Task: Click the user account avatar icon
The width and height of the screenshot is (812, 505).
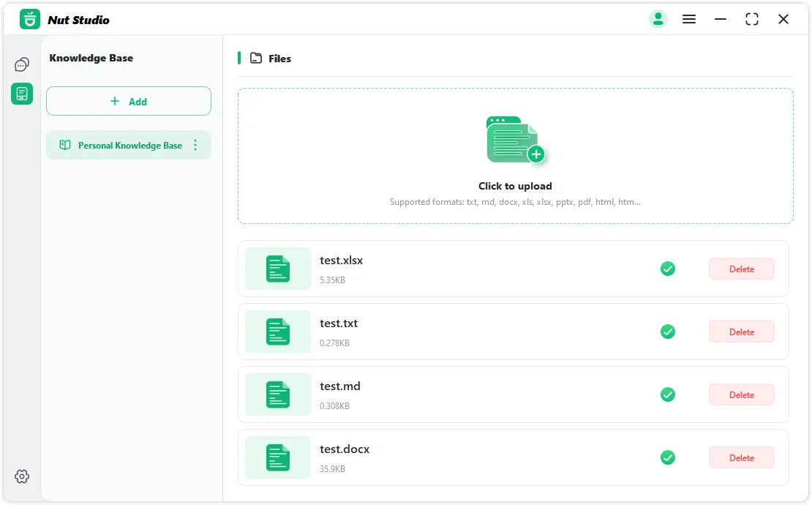Action: click(658, 19)
